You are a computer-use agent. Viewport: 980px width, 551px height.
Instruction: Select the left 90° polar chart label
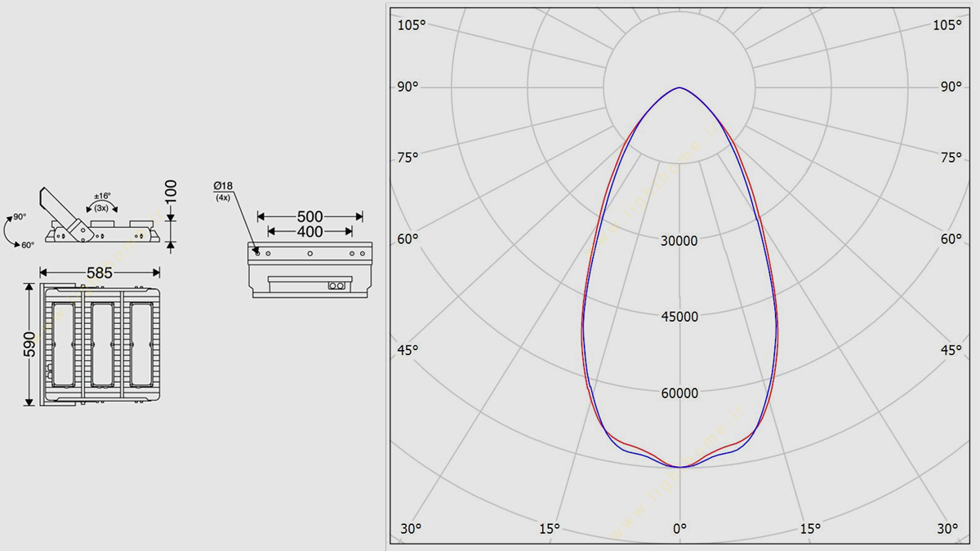point(408,87)
